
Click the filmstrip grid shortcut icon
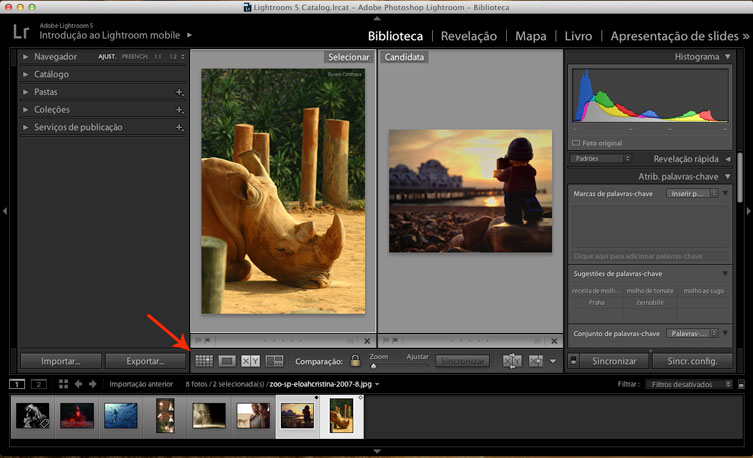click(x=63, y=383)
